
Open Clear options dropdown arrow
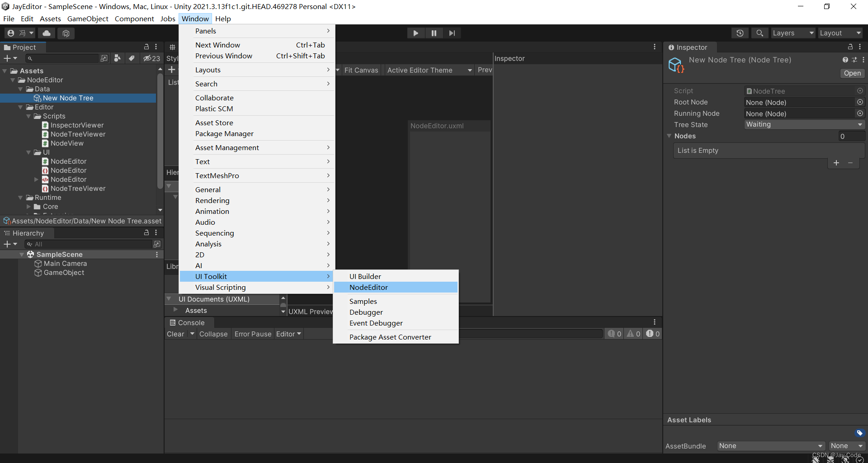coord(192,334)
